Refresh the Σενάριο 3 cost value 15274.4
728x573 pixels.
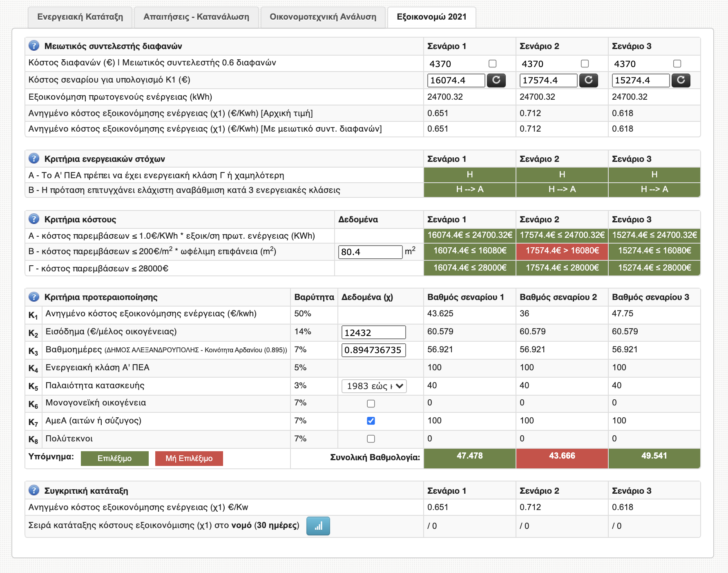(x=681, y=80)
